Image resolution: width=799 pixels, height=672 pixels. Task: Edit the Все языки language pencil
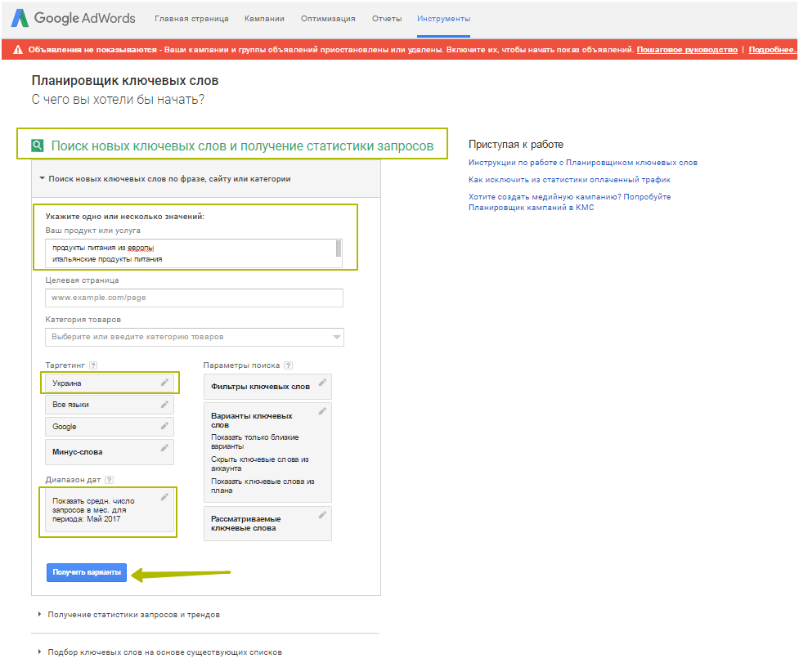[164, 405]
